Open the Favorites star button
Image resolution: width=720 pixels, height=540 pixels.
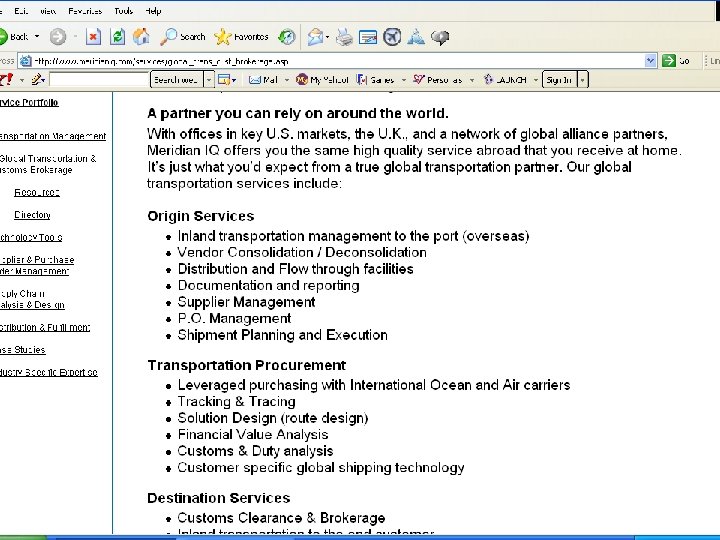tap(242, 37)
